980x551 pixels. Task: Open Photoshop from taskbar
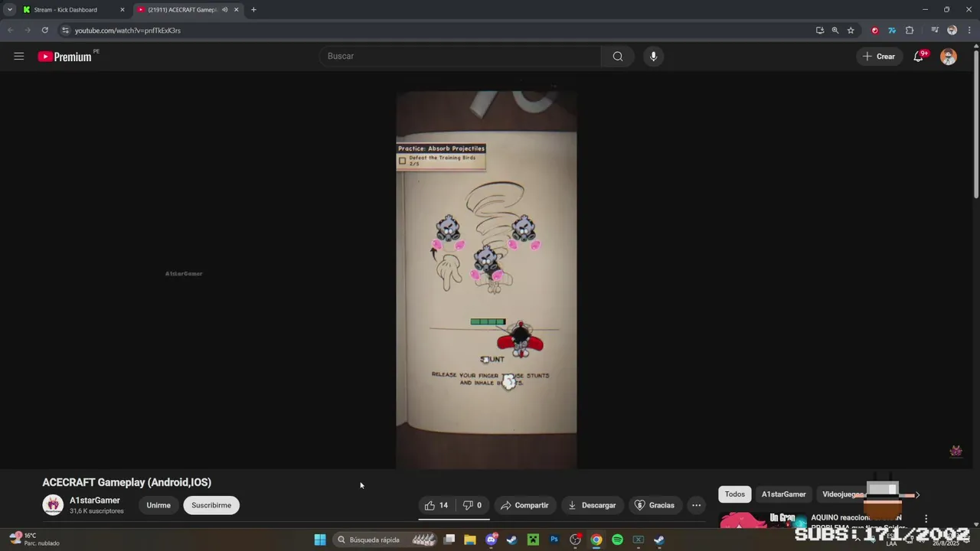click(554, 540)
